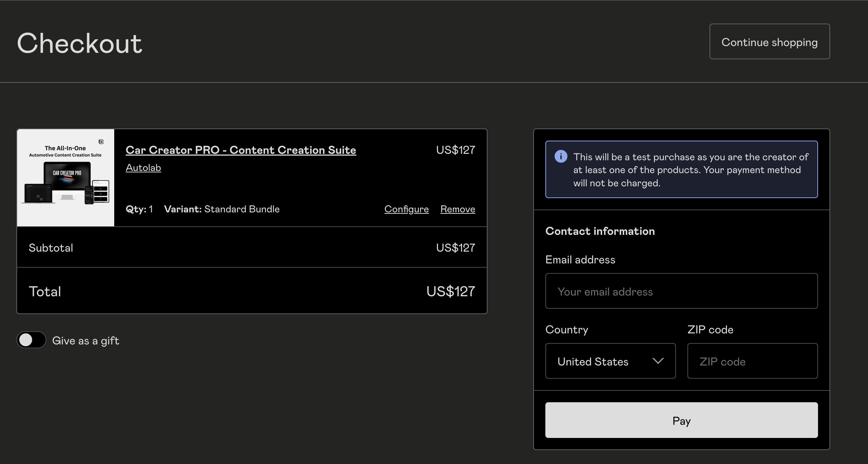Click the 'ZIP code' field label
This screenshot has height=464, width=868.
point(710,330)
